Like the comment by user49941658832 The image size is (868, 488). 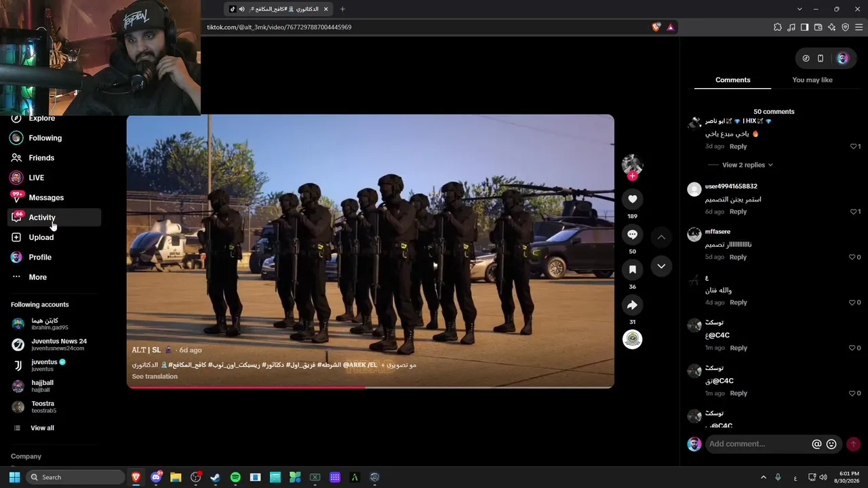[x=853, y=211]
